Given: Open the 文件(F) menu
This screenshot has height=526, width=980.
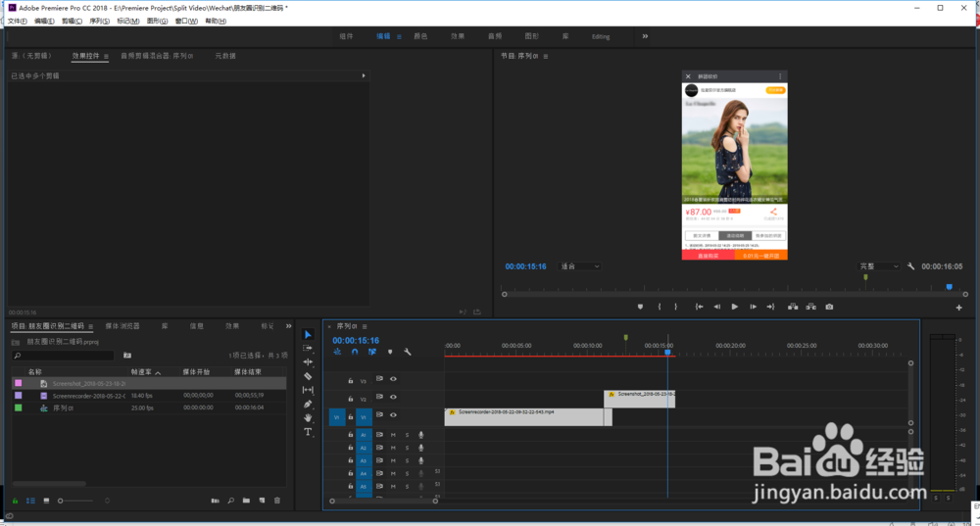Looking at the screenshot, I should [17, 21].
